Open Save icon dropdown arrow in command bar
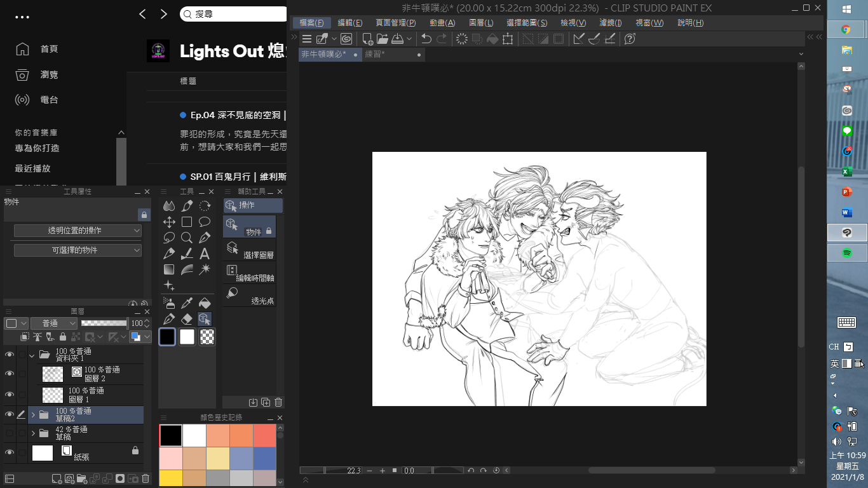 (x=409, y=39)
